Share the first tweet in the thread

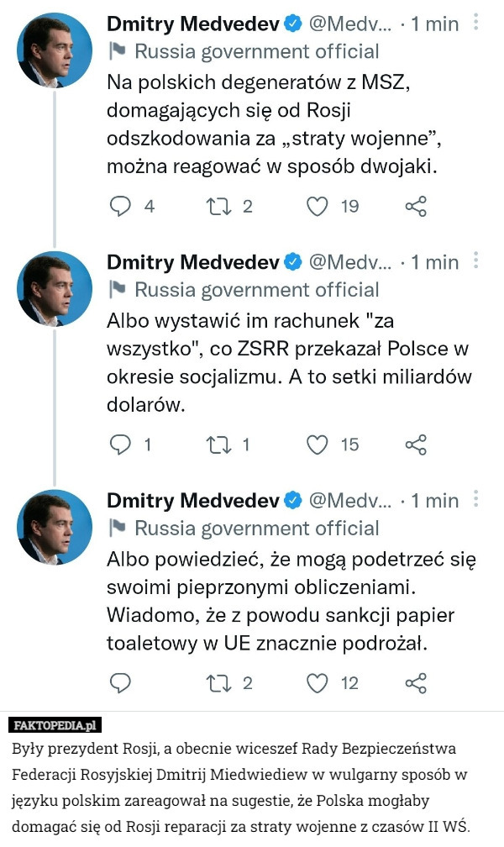pyautogui.click(x=416, y=207)
